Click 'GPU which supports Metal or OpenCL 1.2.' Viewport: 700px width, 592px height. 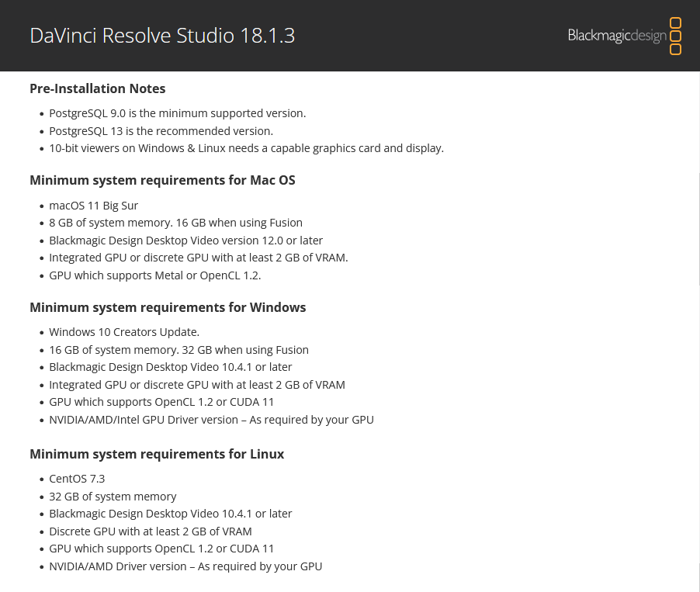tap(155, 275)
